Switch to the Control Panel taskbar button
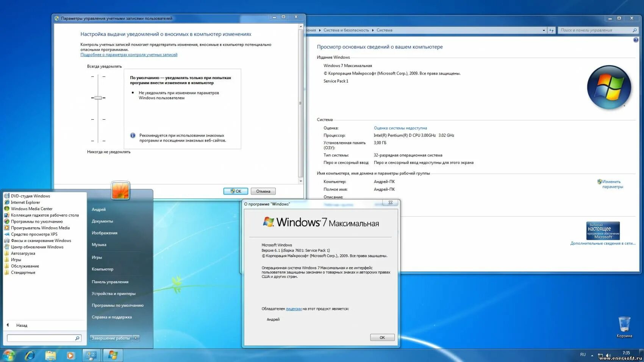 (x=91, y=355)
